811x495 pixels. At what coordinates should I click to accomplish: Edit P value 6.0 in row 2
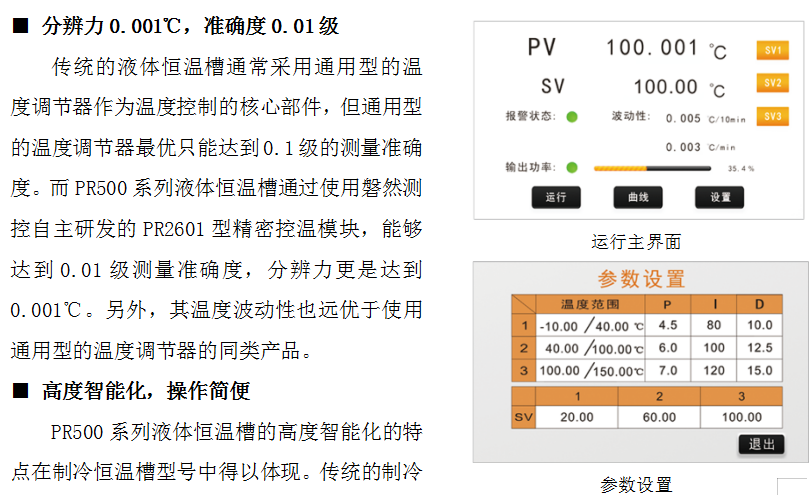668,348
